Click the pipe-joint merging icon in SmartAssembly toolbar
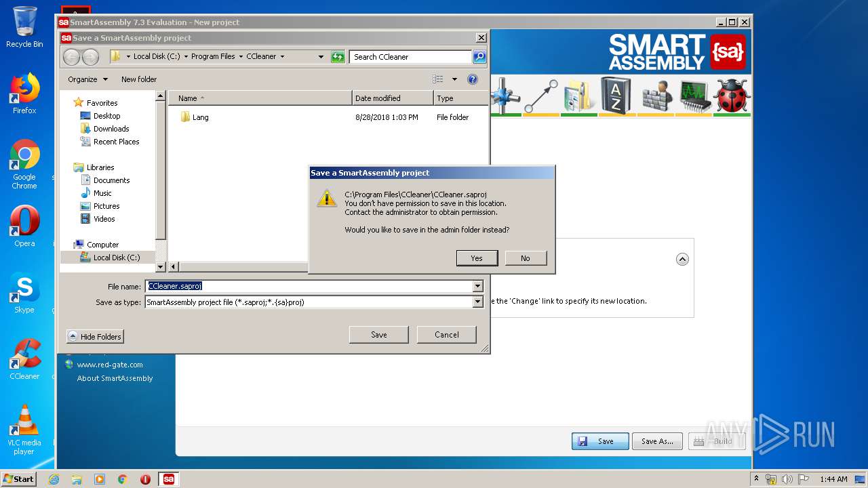 (x=505, y=96)
